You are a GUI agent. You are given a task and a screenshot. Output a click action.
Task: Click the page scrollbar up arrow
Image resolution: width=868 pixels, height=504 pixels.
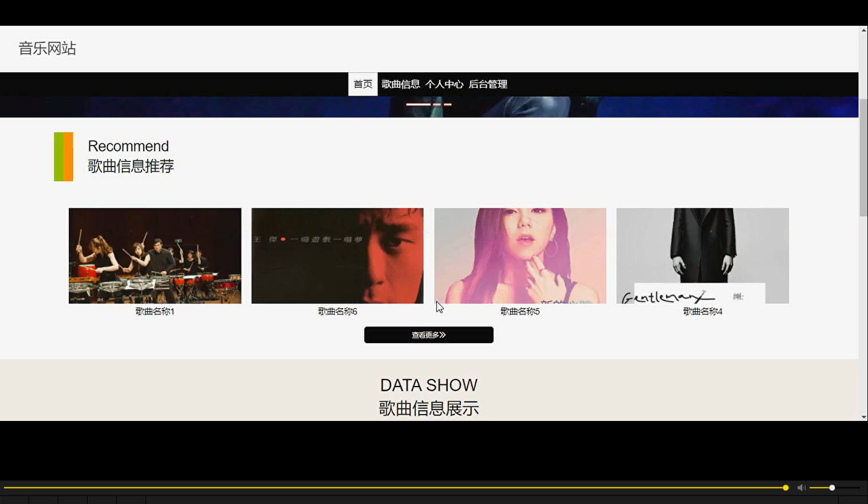[863, 30]
